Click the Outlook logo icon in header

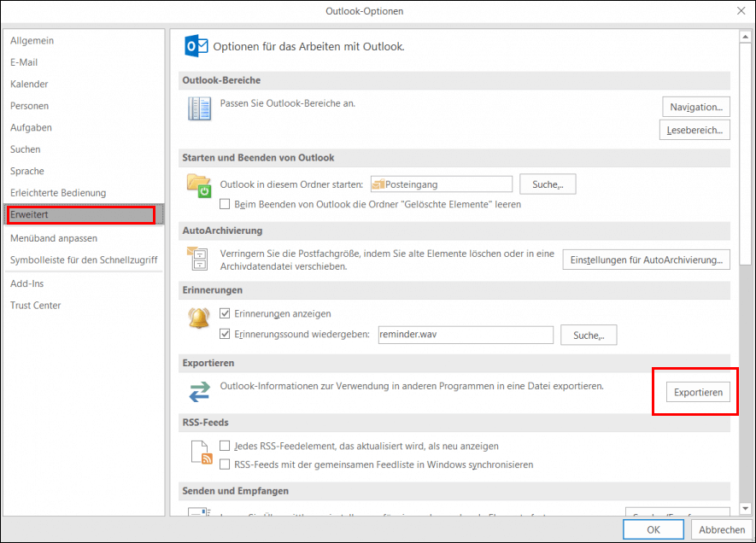click(196, 46)
